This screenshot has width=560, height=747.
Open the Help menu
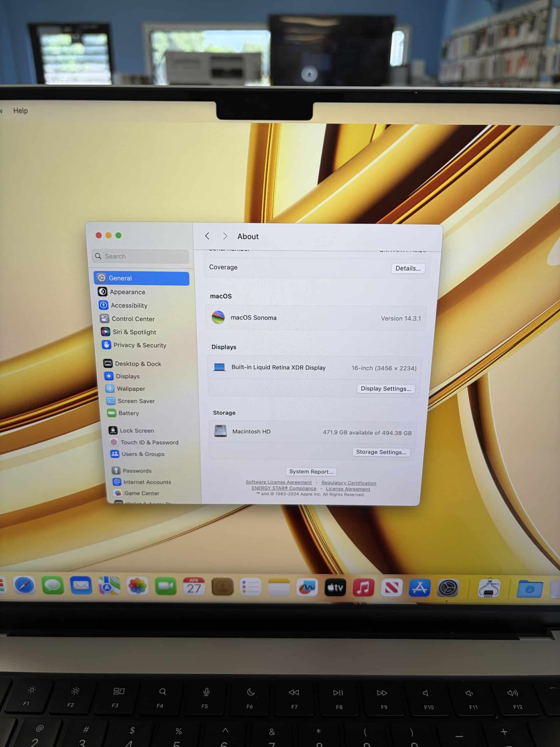click(x=21, y=111)
